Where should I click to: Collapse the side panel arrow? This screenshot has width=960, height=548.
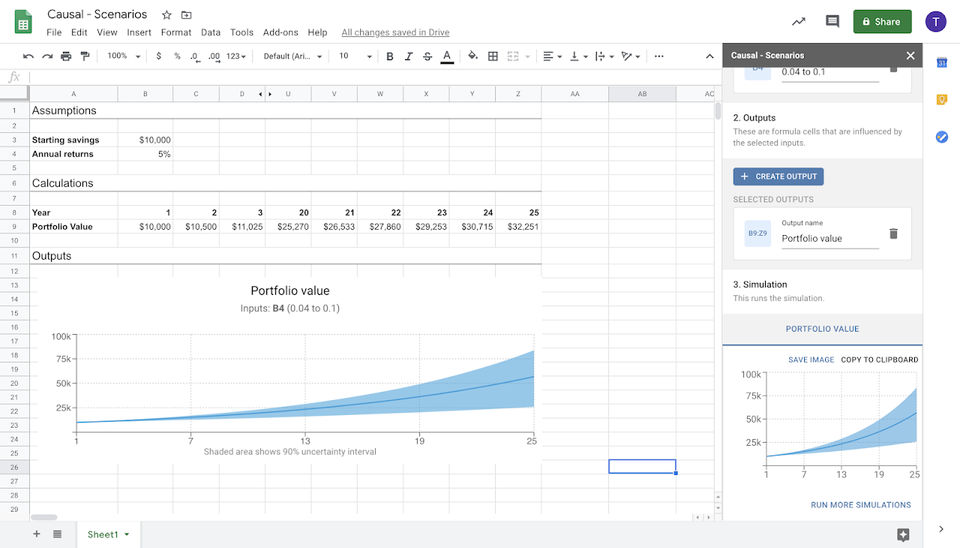coord(941,529)
